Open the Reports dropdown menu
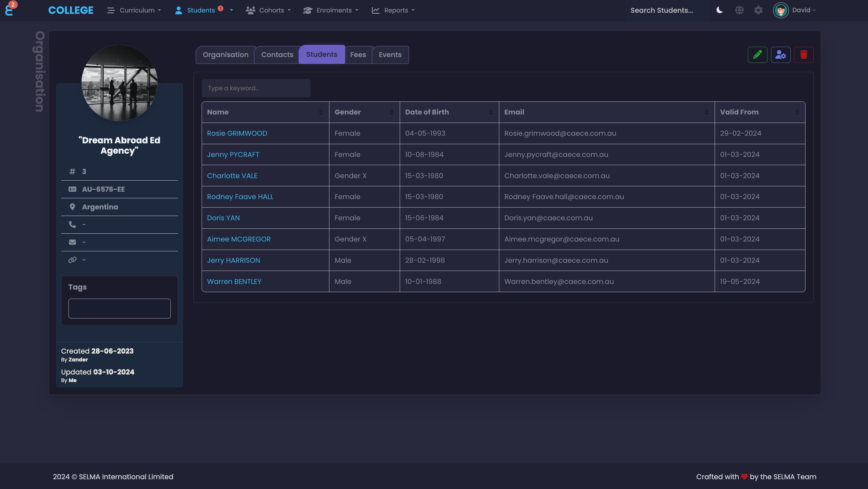Viewport: 868px width, 489px height. click(393, 10)
